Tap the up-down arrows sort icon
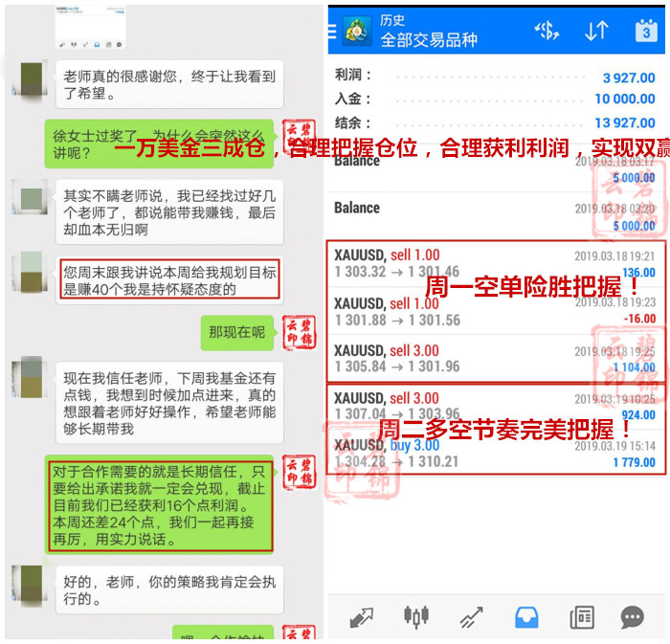This screenshot has height=644, width=670. pyautogui.click(x=595, y=31)
